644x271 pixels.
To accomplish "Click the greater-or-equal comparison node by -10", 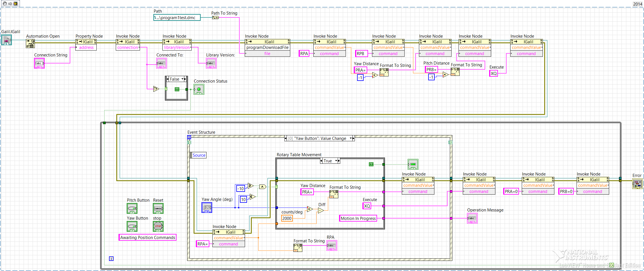I will click(251, 186).
